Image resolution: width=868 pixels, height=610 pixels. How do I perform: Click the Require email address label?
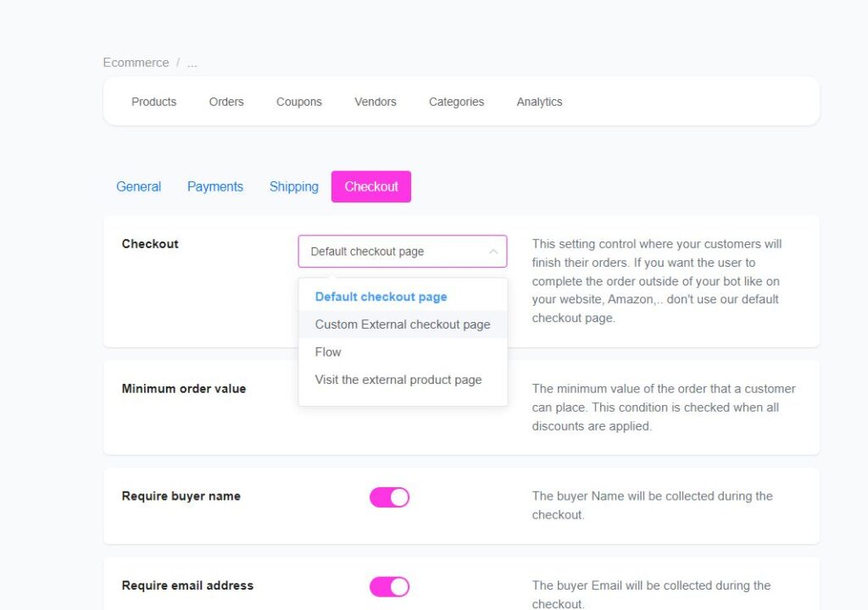tap(187, 585)
